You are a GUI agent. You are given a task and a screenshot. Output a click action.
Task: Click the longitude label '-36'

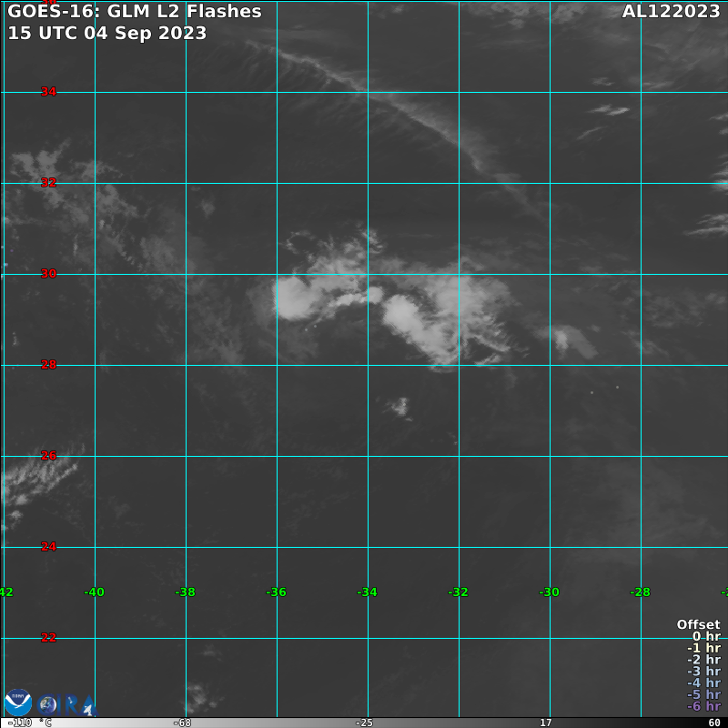click(277, 592)
